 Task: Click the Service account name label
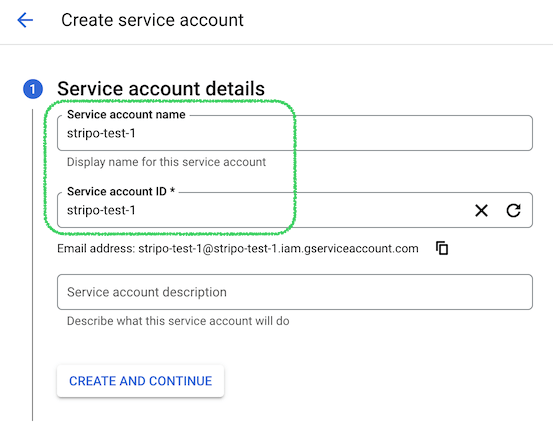[126, 115]
